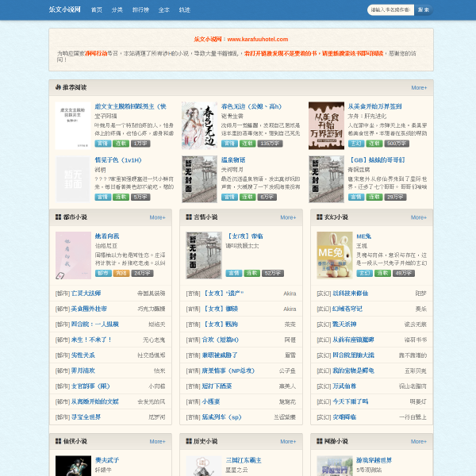
Task: Open 以科技来修仙 in the 玄幻 list
Action: (351, 294)
